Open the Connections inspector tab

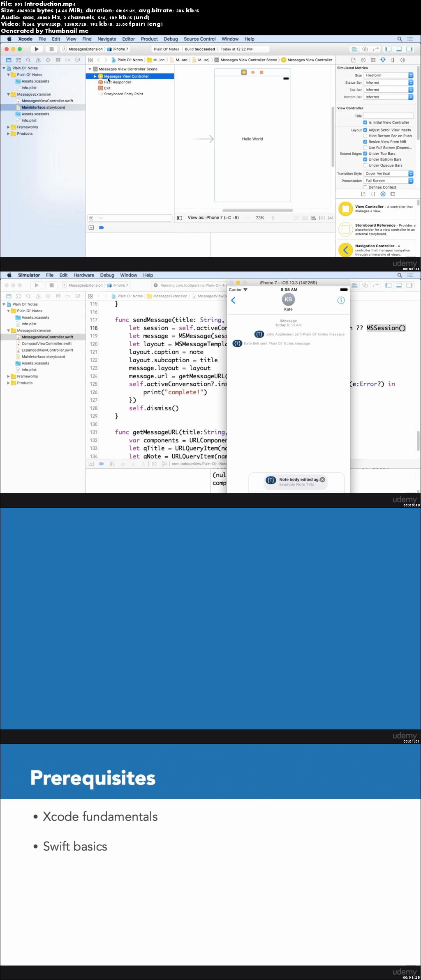pyautogui.click(x=403, y=60)
